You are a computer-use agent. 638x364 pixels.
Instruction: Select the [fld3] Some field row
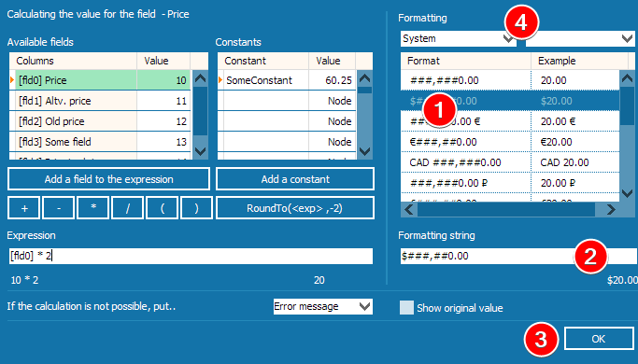[x=100, y=142]
